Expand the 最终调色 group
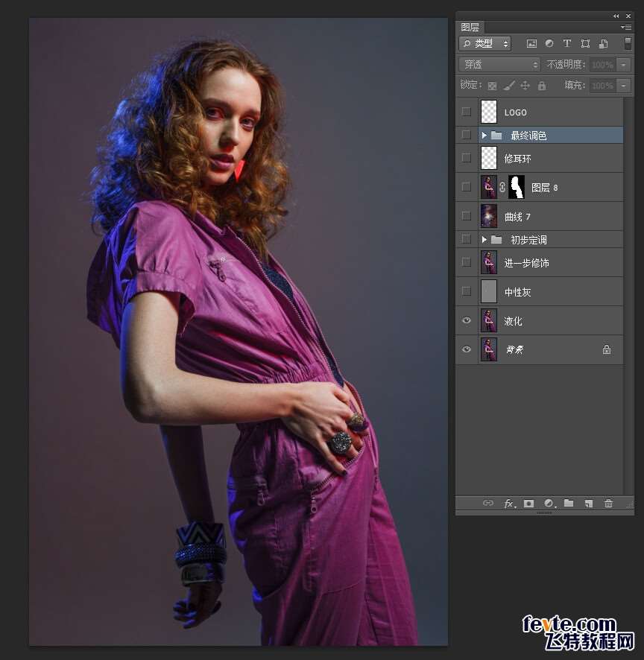 (484, 136)
